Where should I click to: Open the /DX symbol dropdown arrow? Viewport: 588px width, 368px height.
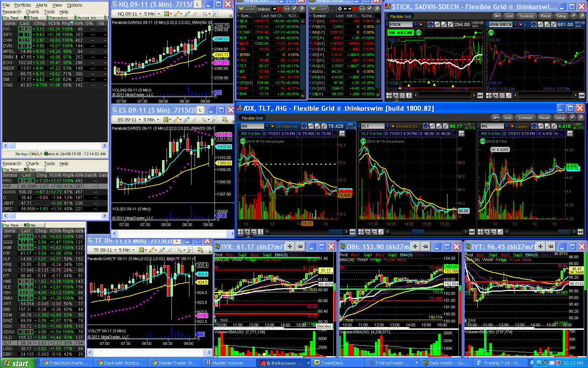point(267,126)
